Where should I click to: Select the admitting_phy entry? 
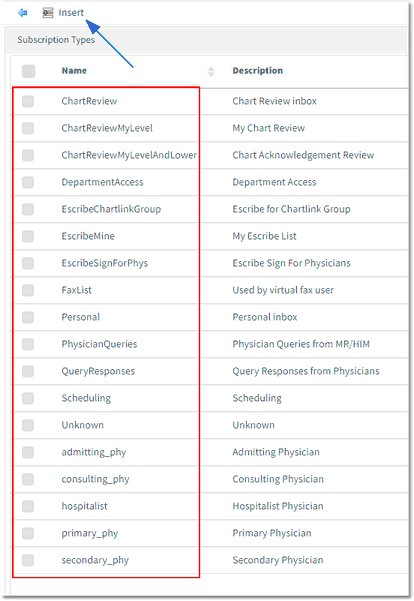click(94, 452)
